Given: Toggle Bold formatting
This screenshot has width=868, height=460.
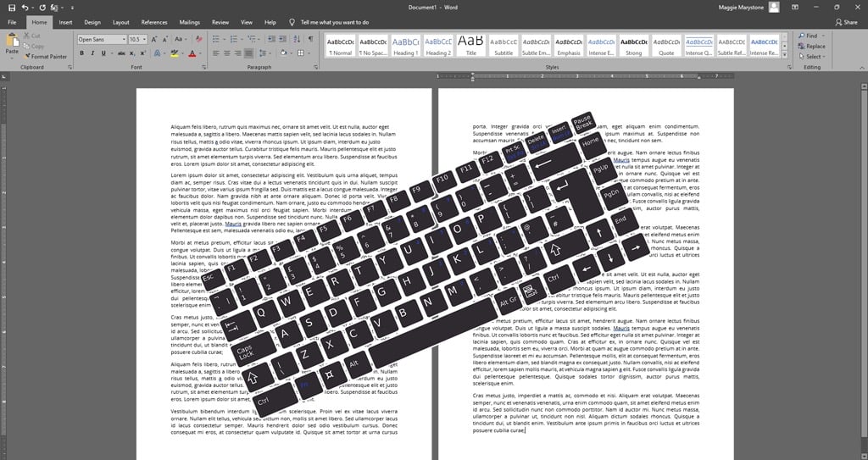Looking at the screenshot, I should 82,53.
